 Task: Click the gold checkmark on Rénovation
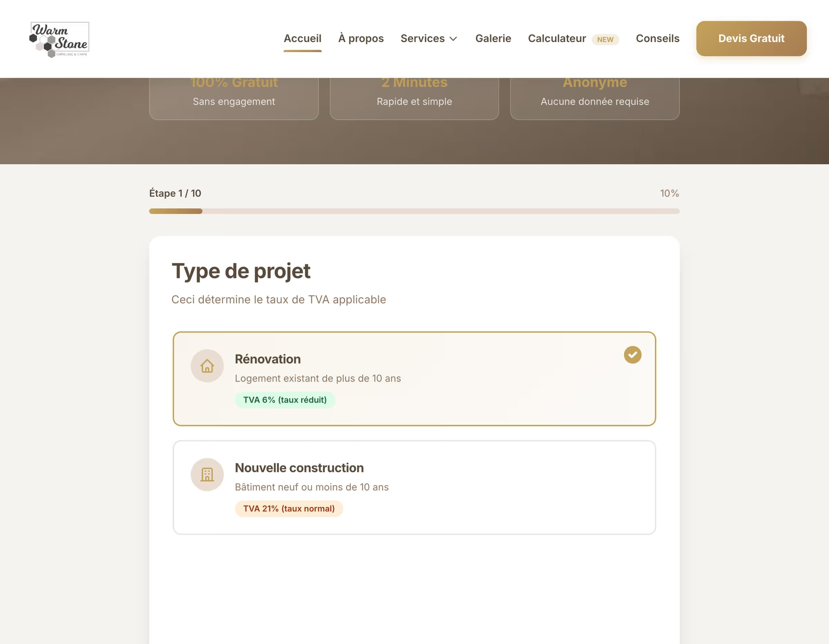click(x=633, y=354)
